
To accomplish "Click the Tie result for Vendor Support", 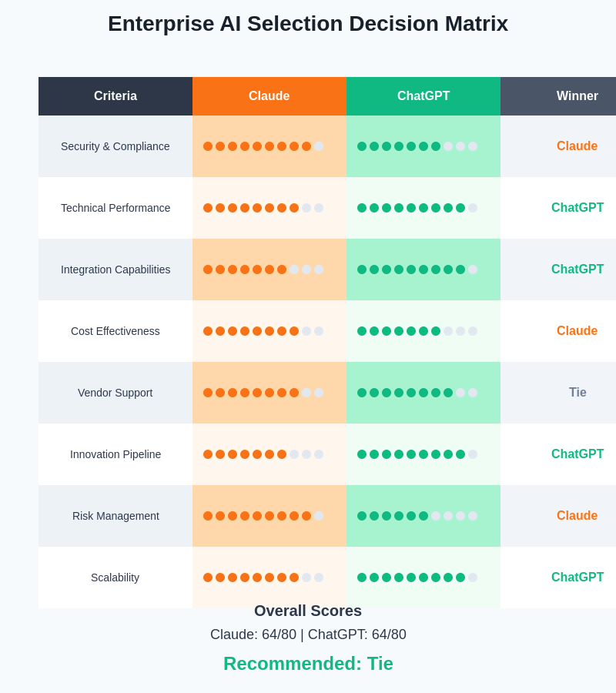I will tap(577, 393).
